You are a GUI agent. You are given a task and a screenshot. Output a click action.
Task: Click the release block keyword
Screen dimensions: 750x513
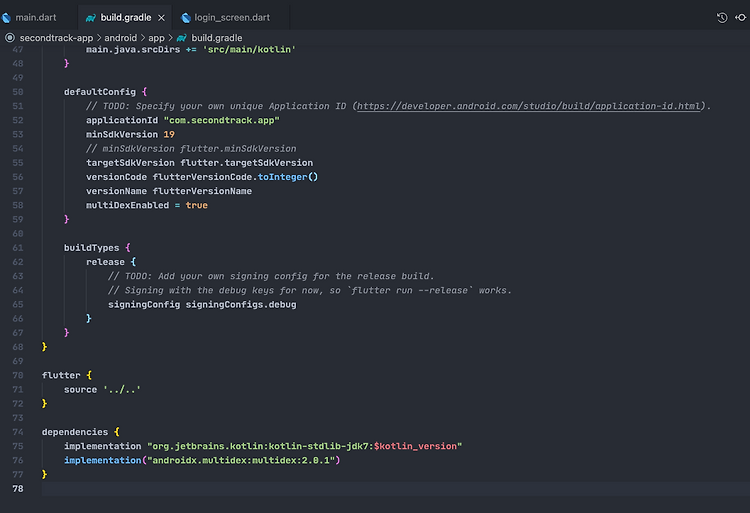105,262
